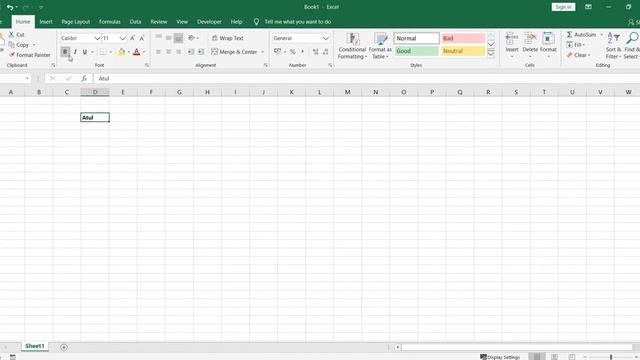Switch to Page Layout view in status bar

pyautogui.click(x=554, y=357)
